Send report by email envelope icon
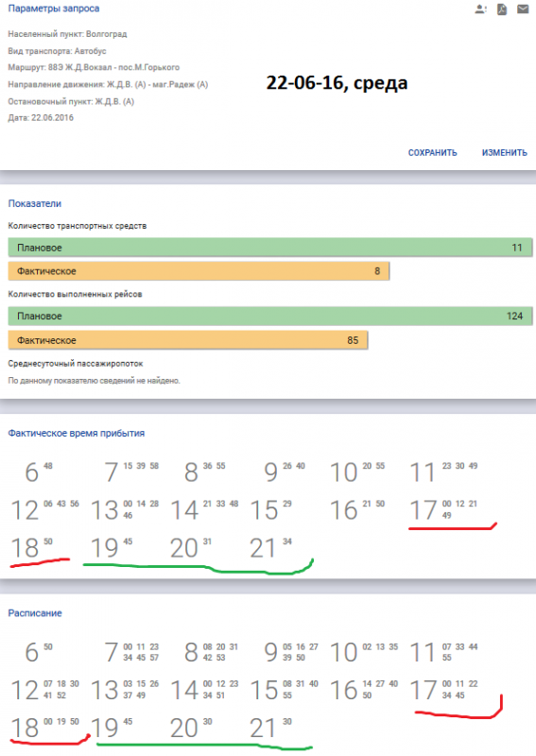This screenshot has height=756, width=536. [523, 9]
